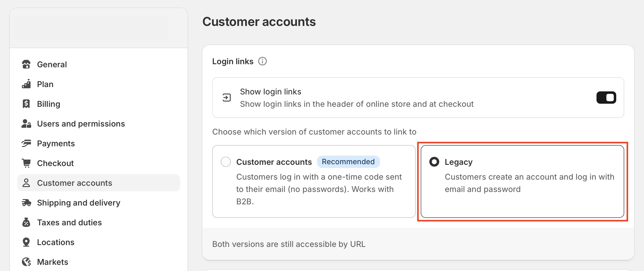Click the Billing receipt icon
This screenshot has height=271, width=644.
(x=26, y=104)
